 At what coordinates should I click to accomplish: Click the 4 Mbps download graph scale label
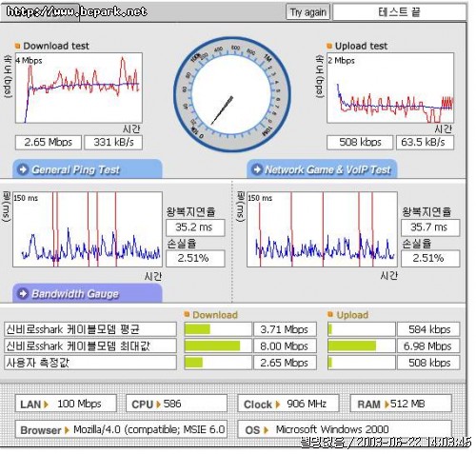point(30,61)
